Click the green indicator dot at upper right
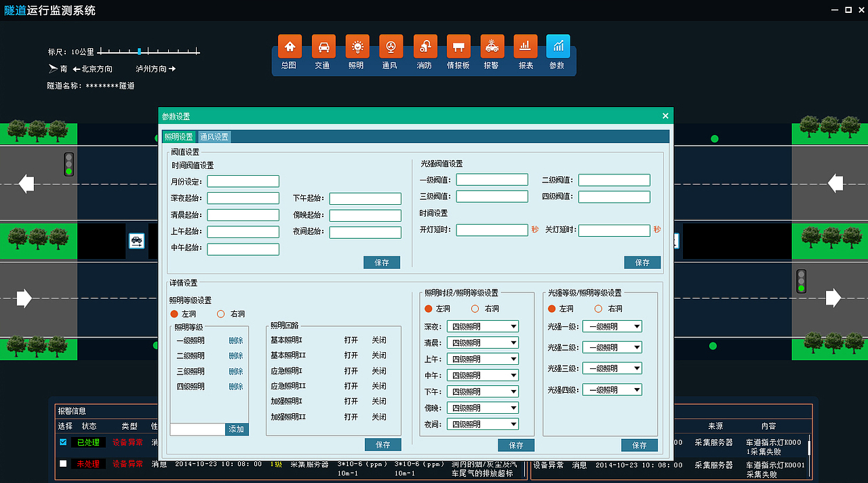Screen dimensions: 868x483 click(x=714, y=139)
